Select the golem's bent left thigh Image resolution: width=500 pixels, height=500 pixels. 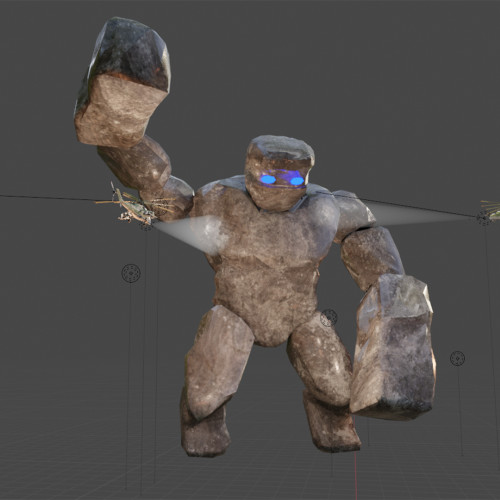click(x=218, y=360)
